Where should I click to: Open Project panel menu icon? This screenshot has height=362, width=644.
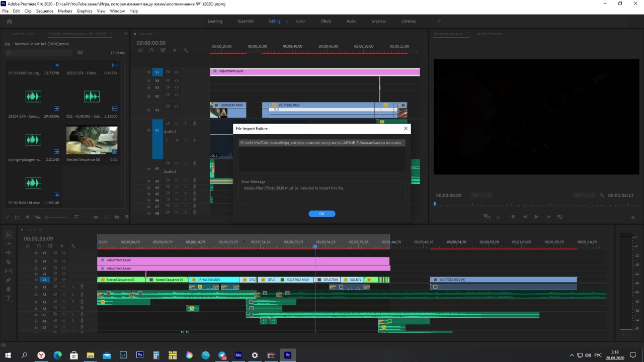click(112, 34)
